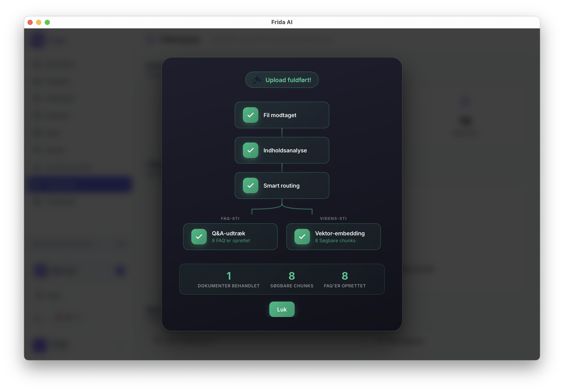Viewport: 564px width, 392px height.
Task: Toggle the Smart routing completed checkbox
Action: coord(251,185)
